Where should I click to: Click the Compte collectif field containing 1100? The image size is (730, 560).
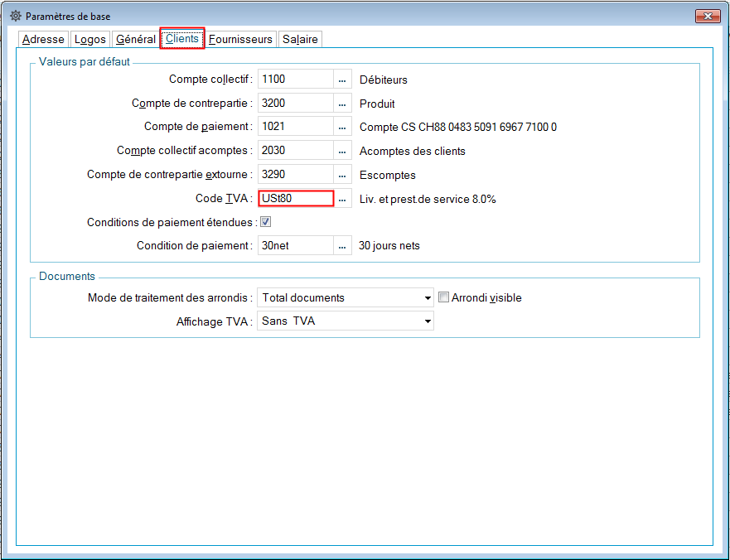(295, 80)
